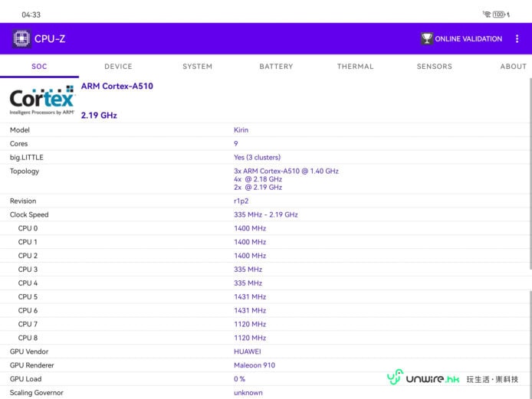Click the Cores label
The width and height of the screenshot is (532, 399).
18,144
